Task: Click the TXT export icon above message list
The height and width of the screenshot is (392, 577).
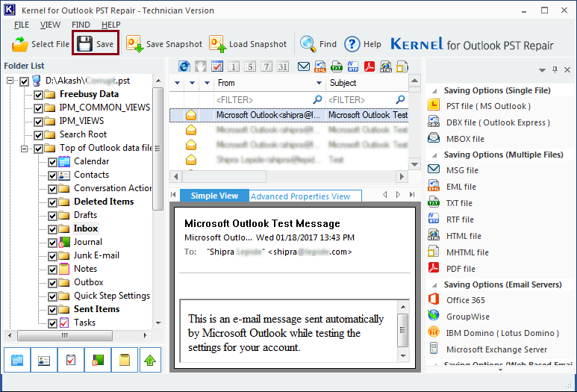Action: 337,66
